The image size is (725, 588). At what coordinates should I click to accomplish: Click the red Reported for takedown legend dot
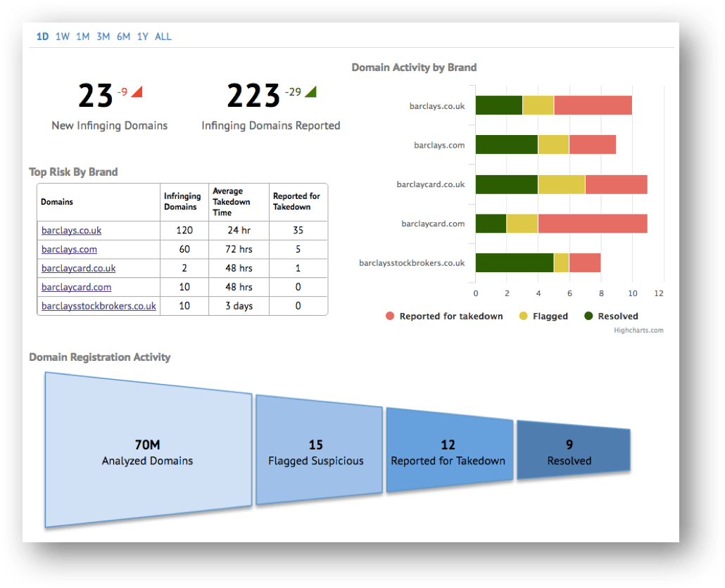click(x=390, y=316)
